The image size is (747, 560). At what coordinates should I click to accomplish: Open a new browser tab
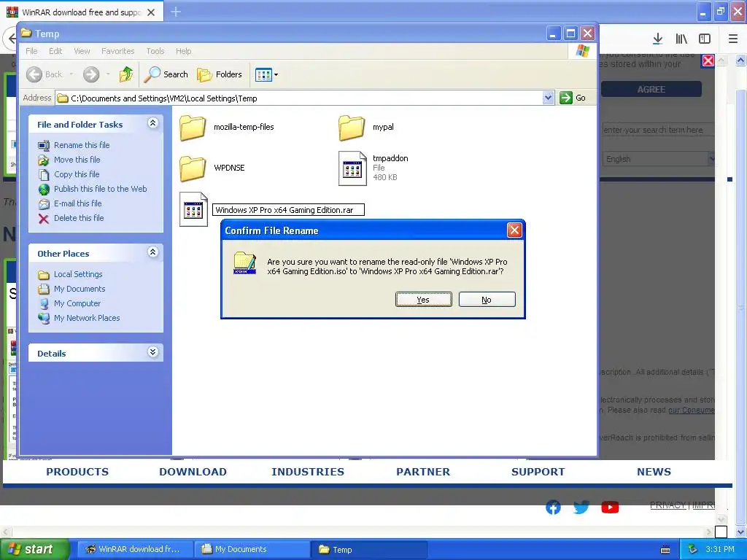176,12
